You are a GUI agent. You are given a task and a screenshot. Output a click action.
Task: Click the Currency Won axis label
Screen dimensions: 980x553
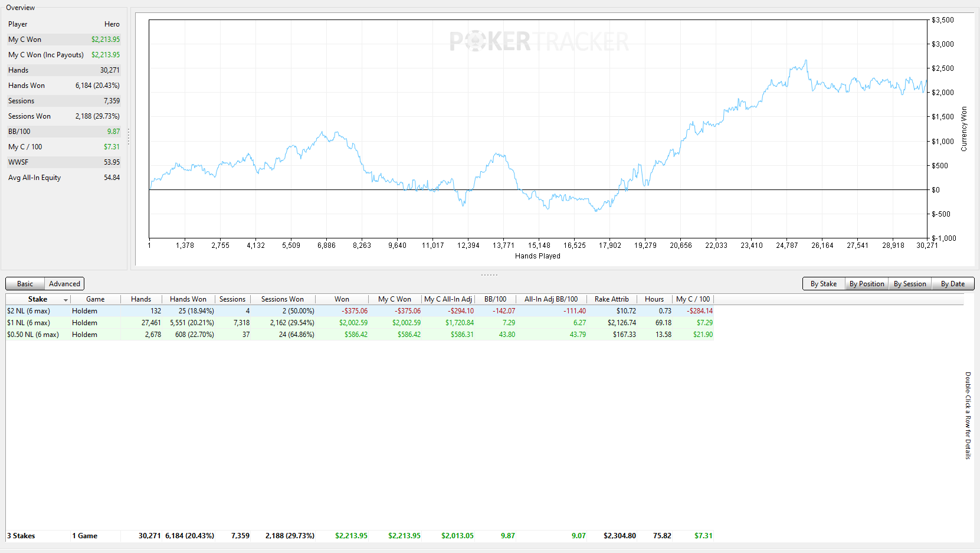click(964, 129)
